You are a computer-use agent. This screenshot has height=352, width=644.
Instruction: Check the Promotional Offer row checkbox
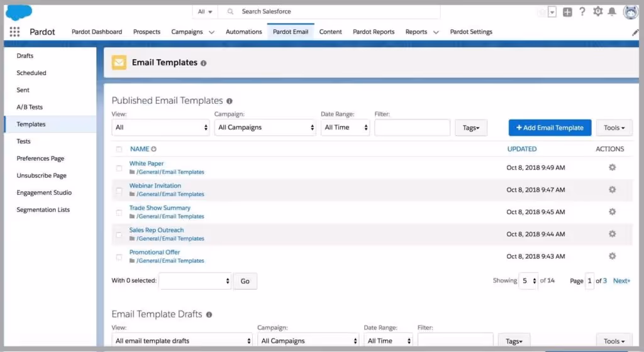[119, 257]
